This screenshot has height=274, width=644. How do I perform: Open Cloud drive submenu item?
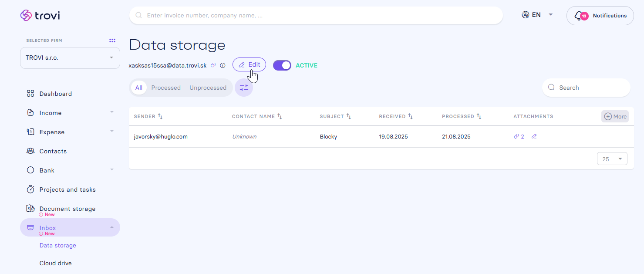pos(56,263)
